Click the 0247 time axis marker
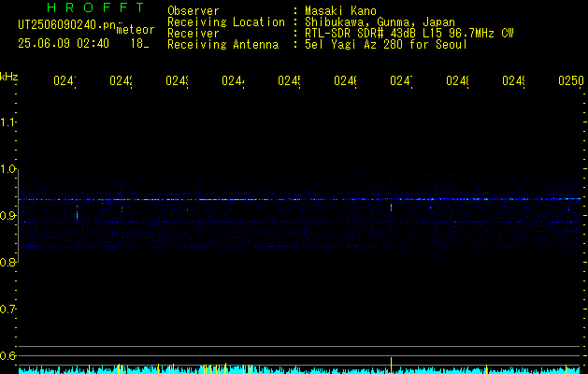The height and width of the screenshot is (374, 588). point(401,80)
